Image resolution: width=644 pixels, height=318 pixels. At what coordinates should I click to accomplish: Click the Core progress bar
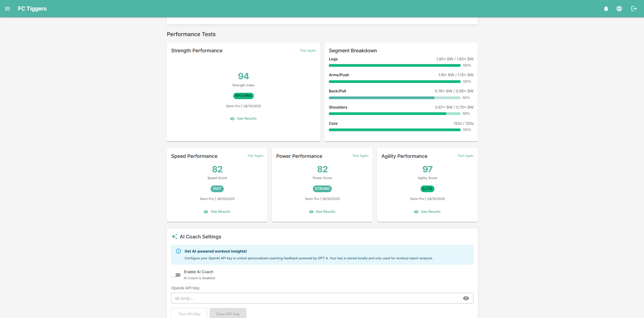click(x=395, y=130)
